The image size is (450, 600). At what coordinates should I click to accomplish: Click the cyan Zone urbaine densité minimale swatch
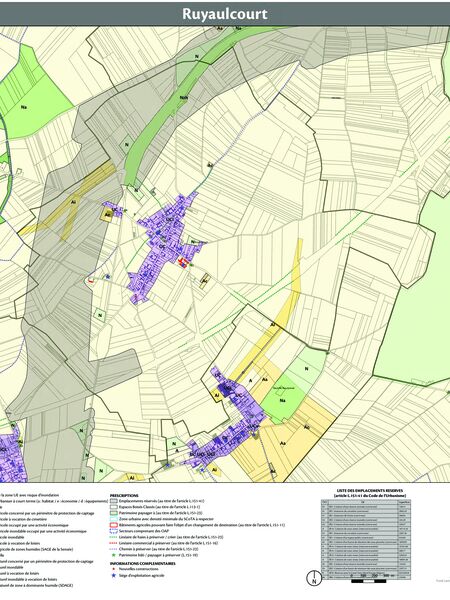[113, 519]
